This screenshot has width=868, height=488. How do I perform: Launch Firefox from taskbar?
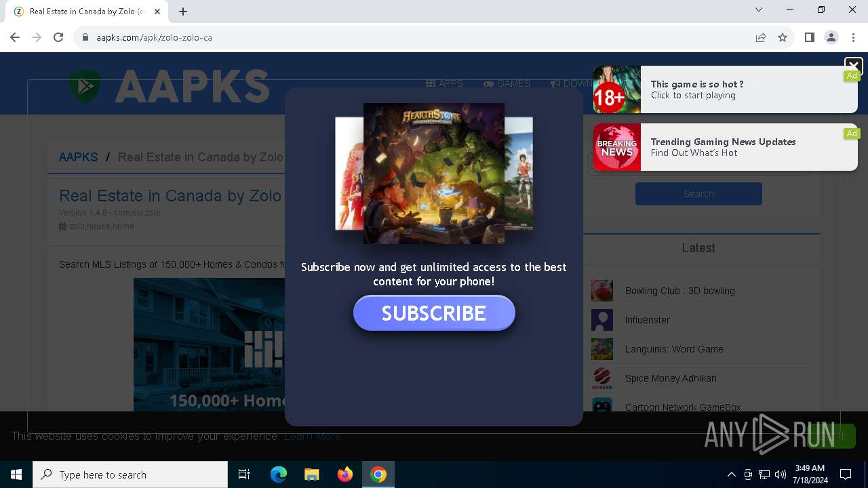345,474
